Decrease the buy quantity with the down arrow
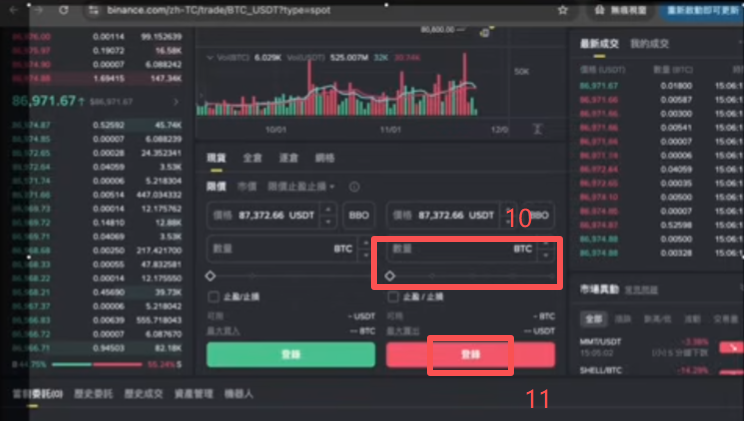Viewport: 744px width, 421px height. click(365, 255)
